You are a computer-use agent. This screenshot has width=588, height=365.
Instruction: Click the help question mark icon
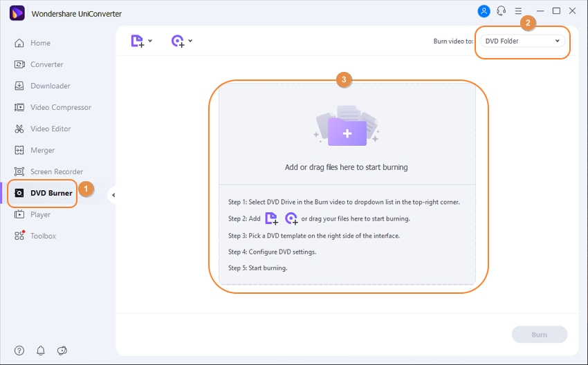(x=19, y=350)
